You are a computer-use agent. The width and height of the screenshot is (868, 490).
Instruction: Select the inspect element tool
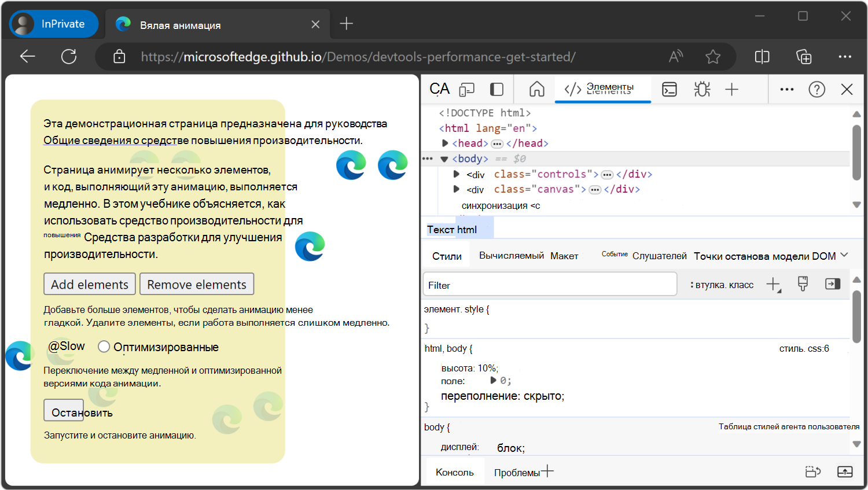point(439,89)
